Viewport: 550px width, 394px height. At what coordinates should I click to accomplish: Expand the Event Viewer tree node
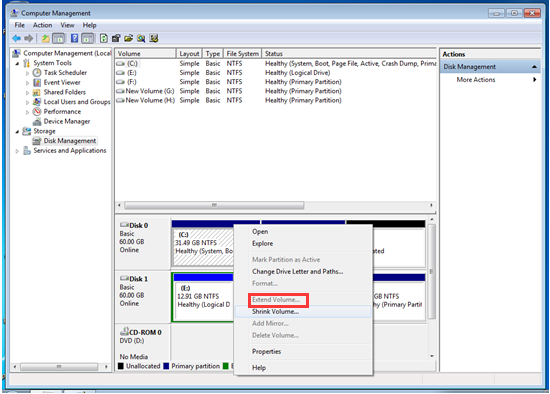27,83
